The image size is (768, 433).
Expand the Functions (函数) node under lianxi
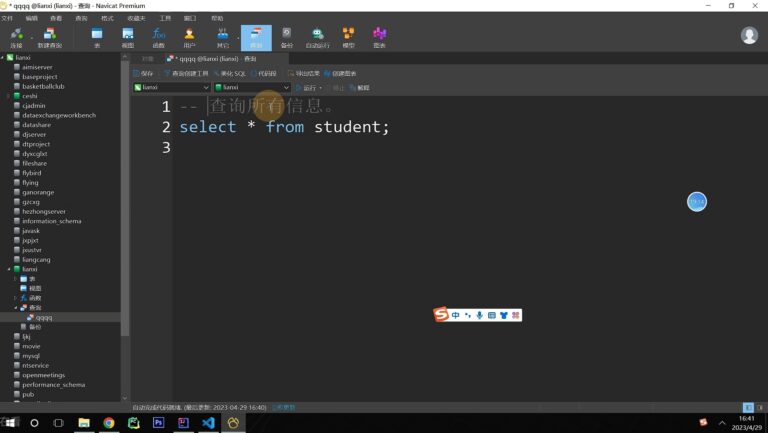click(x=16, y=298)
